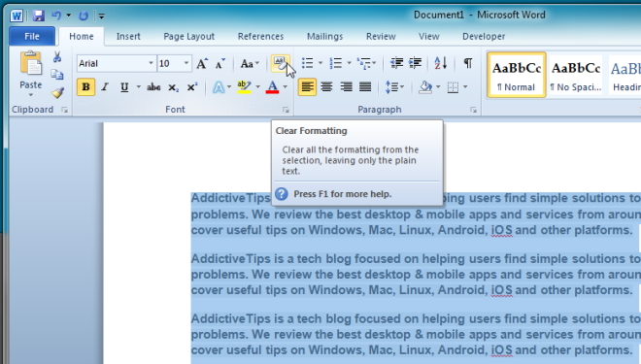Click the Bullets list icon
This screenshot has height=364, width=641.
pos(308,63)
